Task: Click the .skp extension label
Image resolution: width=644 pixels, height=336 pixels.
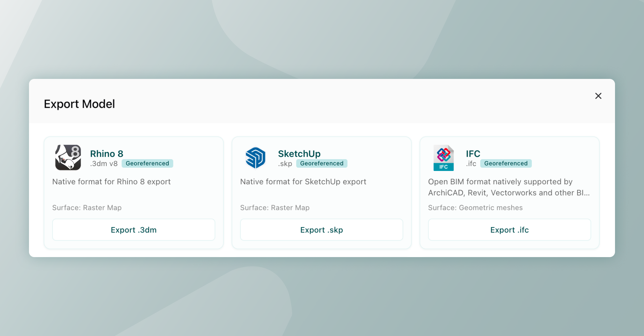Action: click(285, 164)
